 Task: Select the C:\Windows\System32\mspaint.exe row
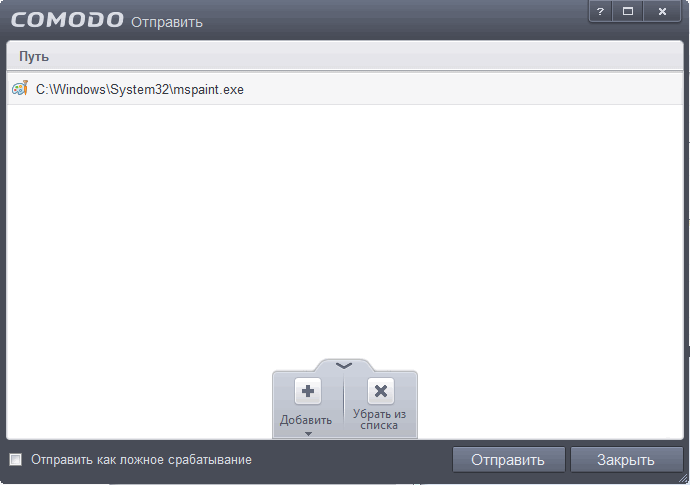(x=345, y=89)
